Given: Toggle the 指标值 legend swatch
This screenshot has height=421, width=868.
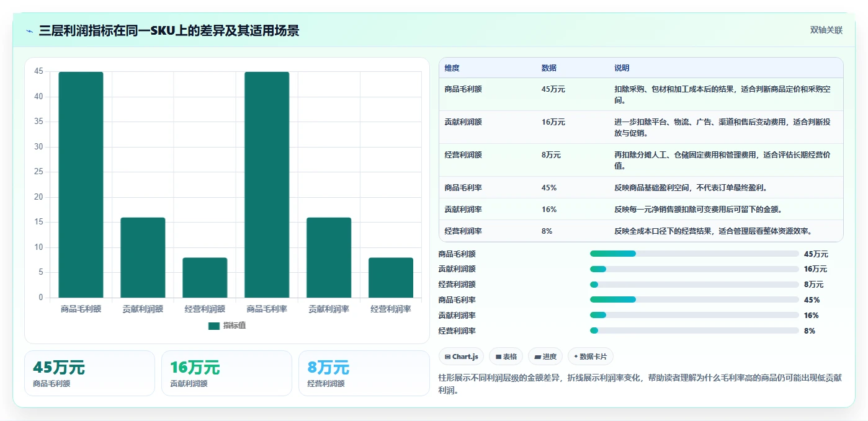Looking at the screenshot, I should [x=214, y=326].
